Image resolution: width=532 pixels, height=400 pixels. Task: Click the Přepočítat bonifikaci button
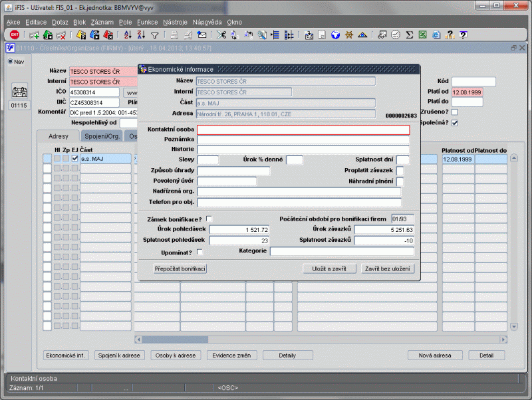coord(180,268)
